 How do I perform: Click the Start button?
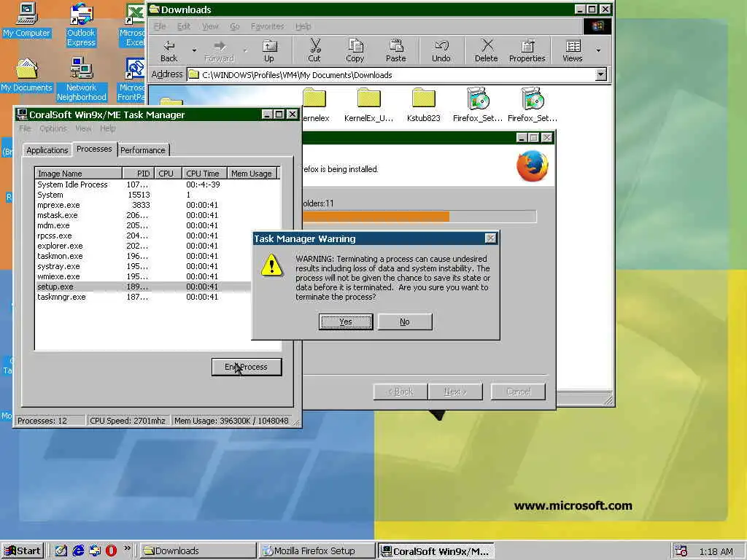[23, 551]
